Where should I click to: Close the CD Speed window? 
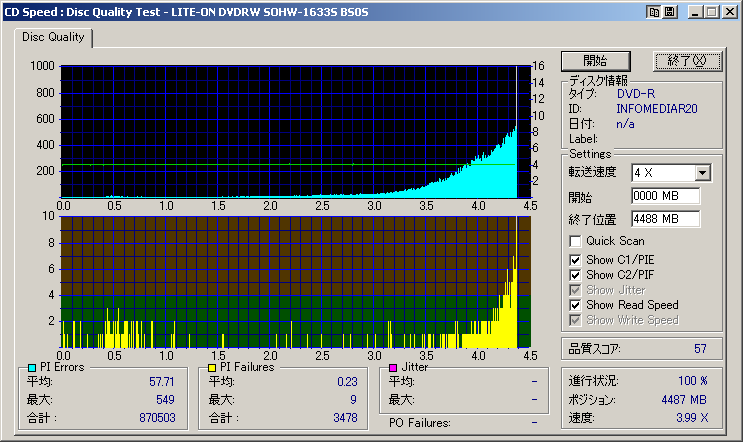click(729, 12)
